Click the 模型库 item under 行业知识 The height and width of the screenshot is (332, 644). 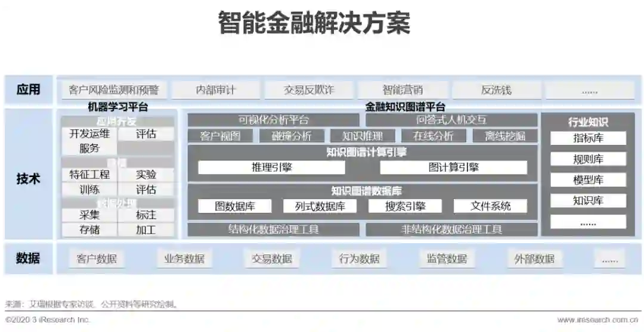click(588, 180)
